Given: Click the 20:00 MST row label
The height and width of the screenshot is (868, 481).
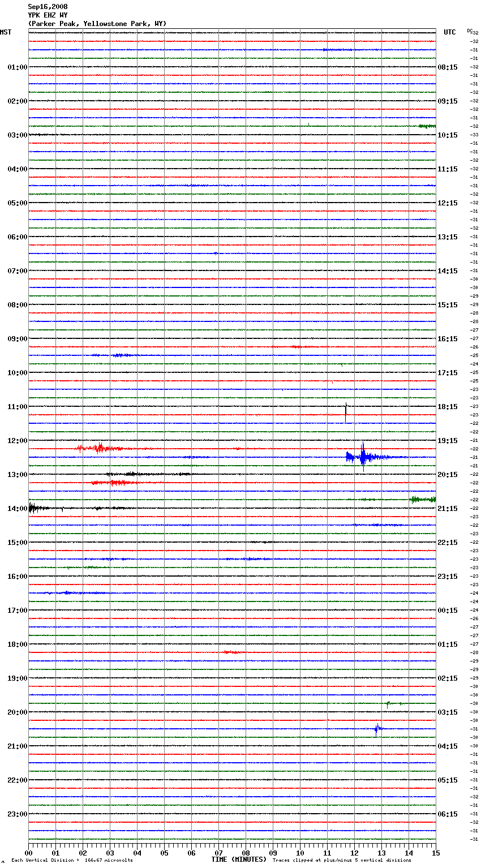Looking at the screenshot, I should (18, 712).
